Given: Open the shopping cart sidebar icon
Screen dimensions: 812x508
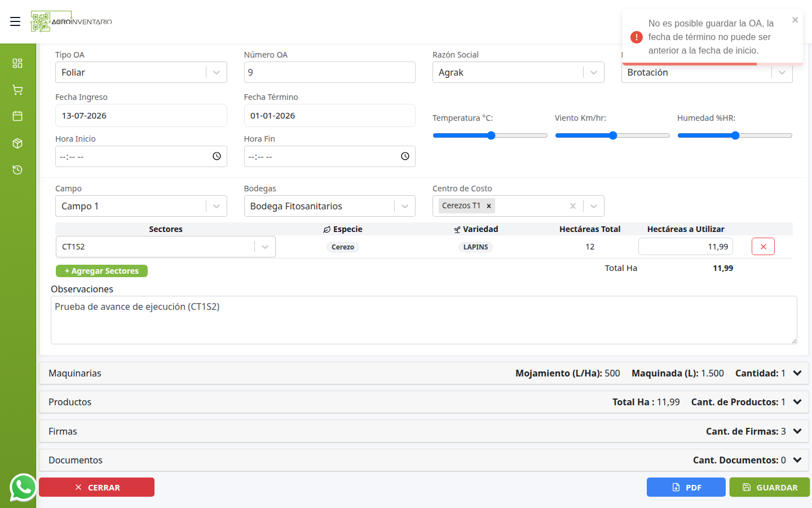Looking at the screenshot, I should click(x=17, y=90).
